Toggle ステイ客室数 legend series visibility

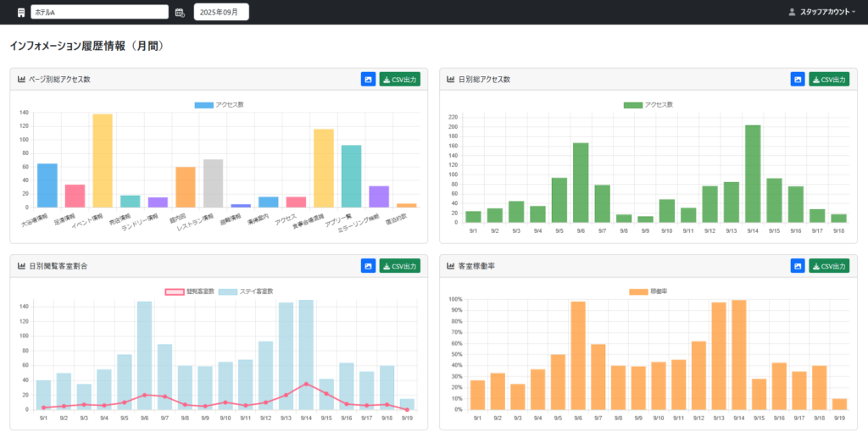coord(247,291)
